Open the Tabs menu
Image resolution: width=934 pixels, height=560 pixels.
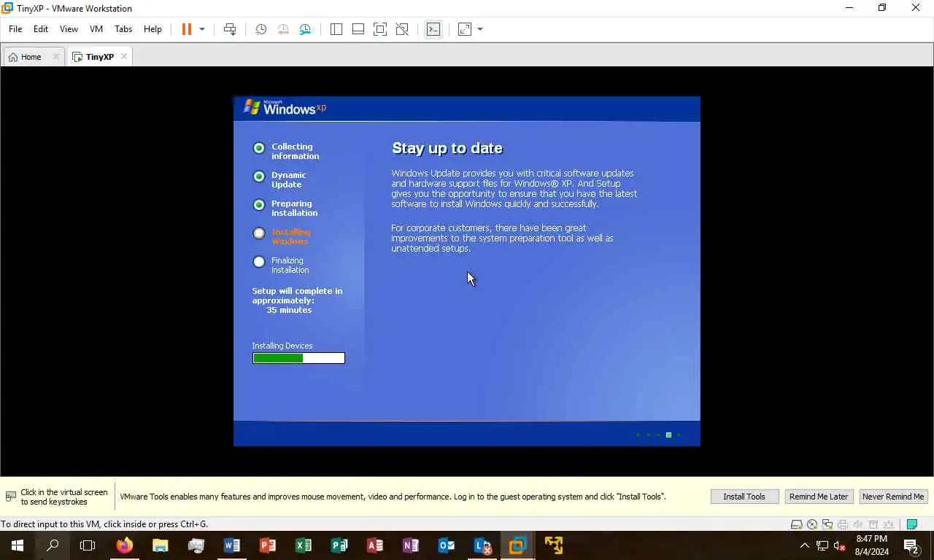coord(123,29)
